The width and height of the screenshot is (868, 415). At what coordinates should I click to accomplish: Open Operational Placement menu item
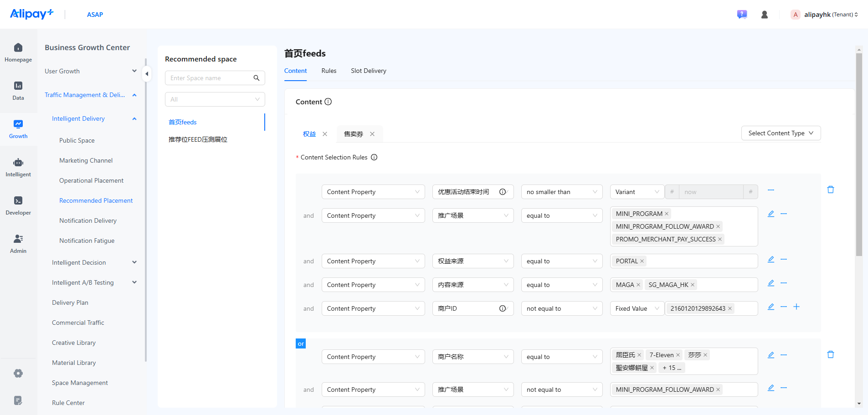click(92, 180)
